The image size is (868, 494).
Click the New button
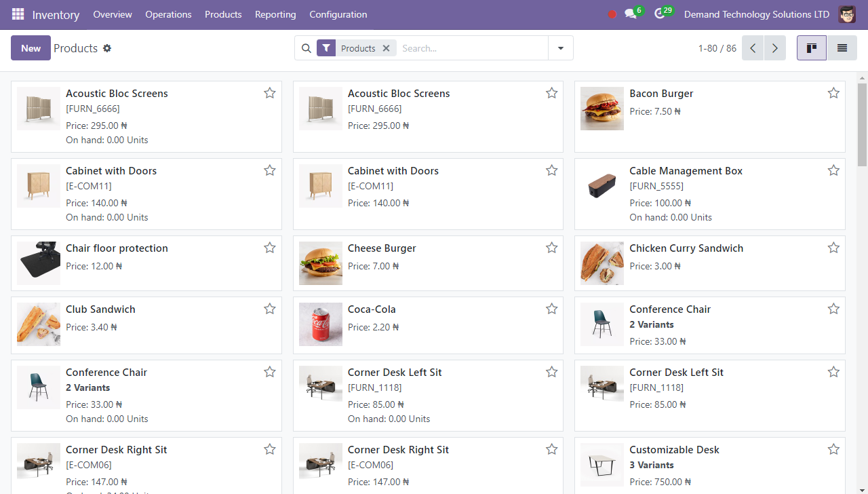point(31,48)
